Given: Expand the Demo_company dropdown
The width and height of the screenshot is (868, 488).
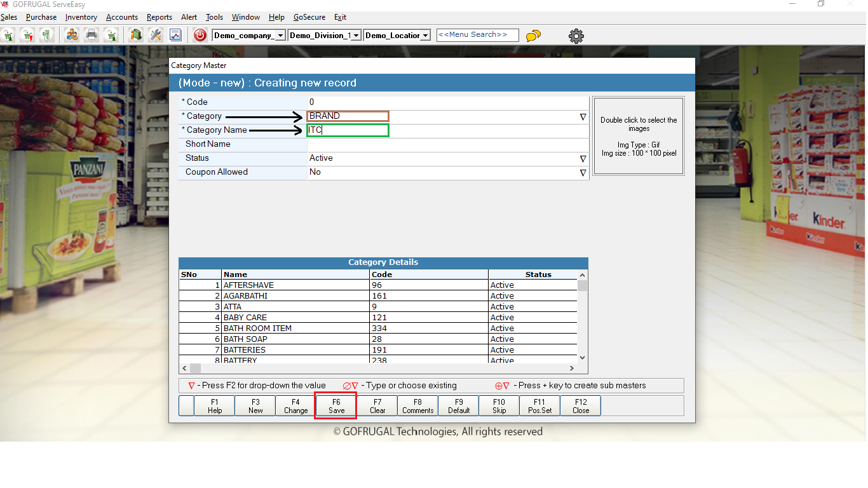Looking at the screenshot, I should coord(280,36).
